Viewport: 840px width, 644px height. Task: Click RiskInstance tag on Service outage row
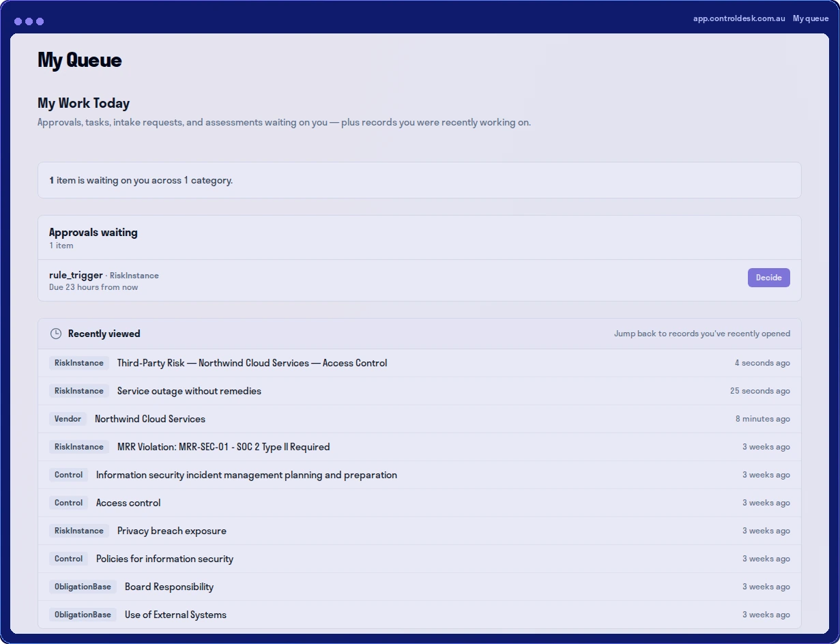point(79,391)
